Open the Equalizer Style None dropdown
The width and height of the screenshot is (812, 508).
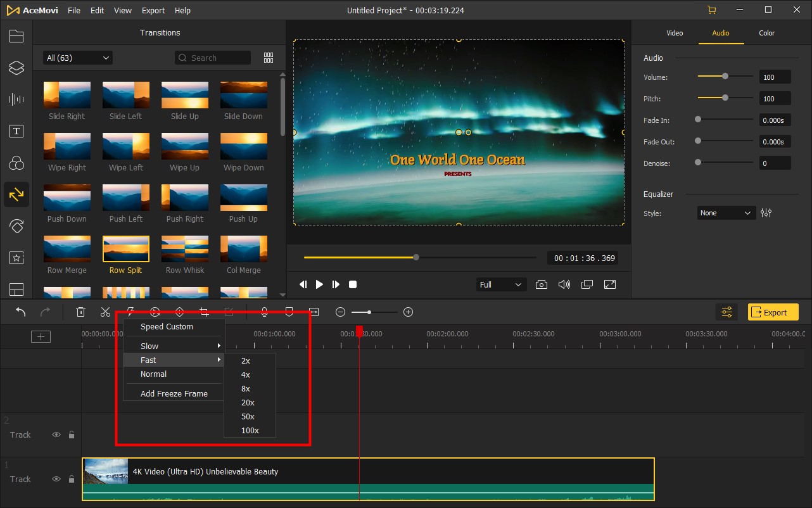pyautogui.click(x=726, y=213)
